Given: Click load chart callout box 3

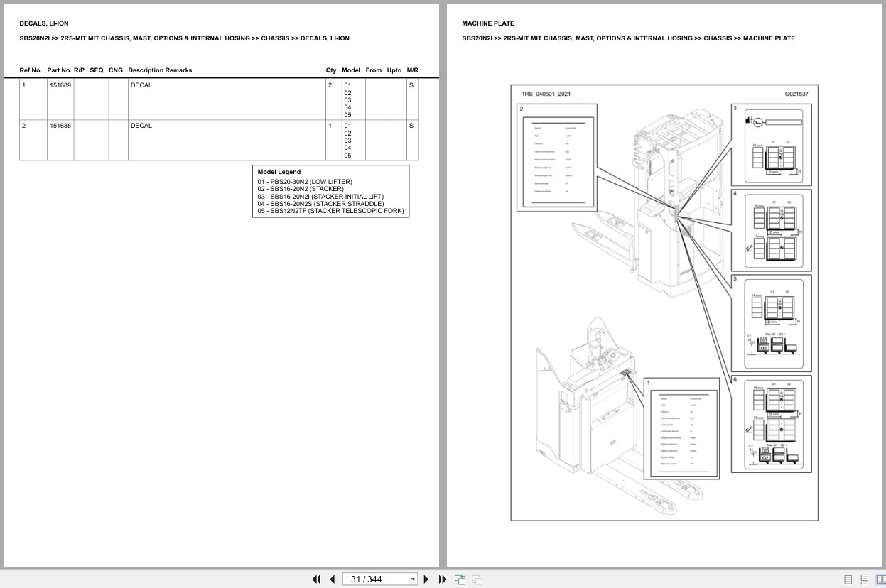Looking at the screenshot, I should tap(772, 145).
